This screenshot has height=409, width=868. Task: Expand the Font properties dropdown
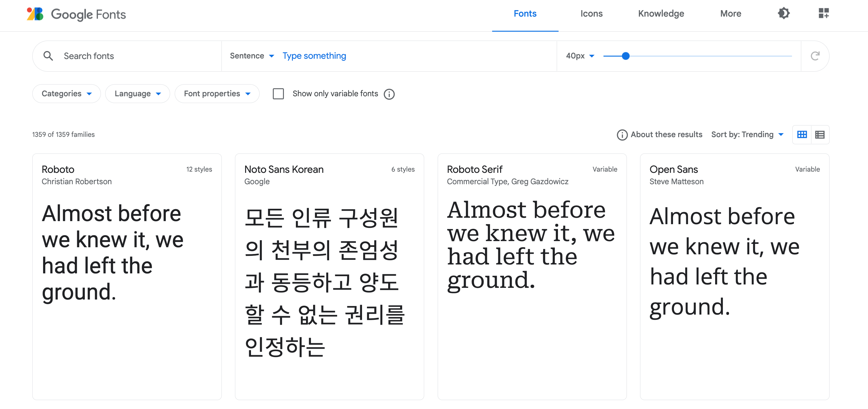217,94
